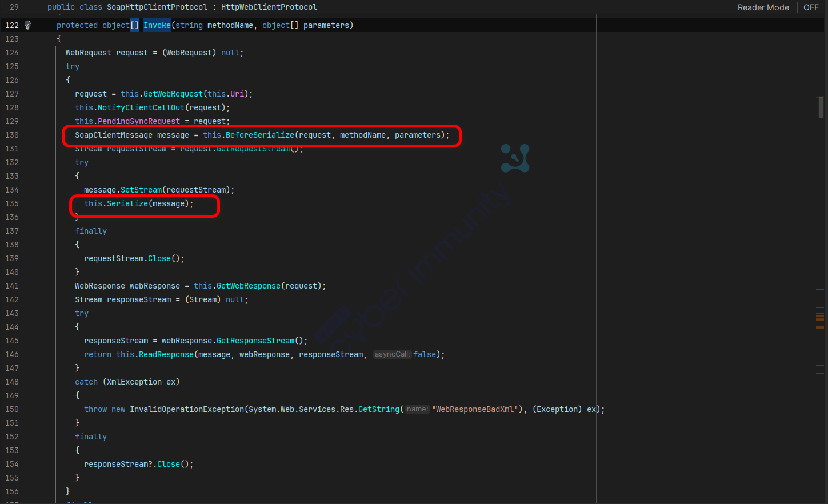The image size is (828, 504).
Task: Click the name inlay hint in GetString
Action: coord(417,409)
